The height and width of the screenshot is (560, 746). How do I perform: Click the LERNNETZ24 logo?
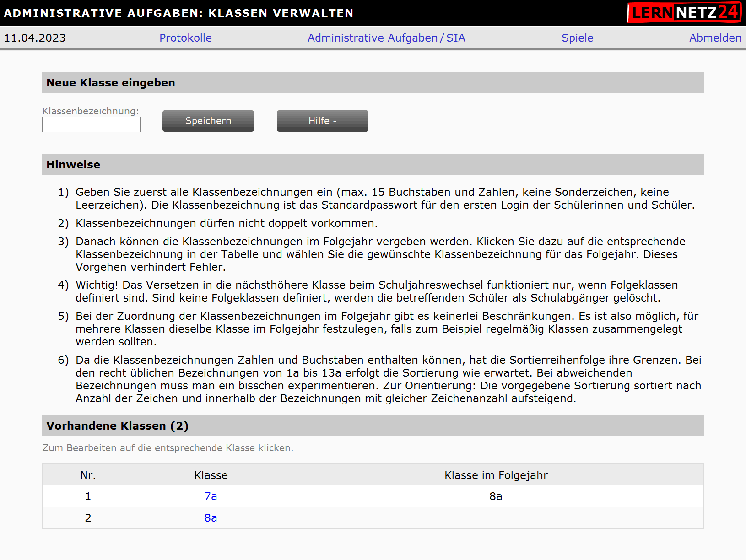pos(684,12)
